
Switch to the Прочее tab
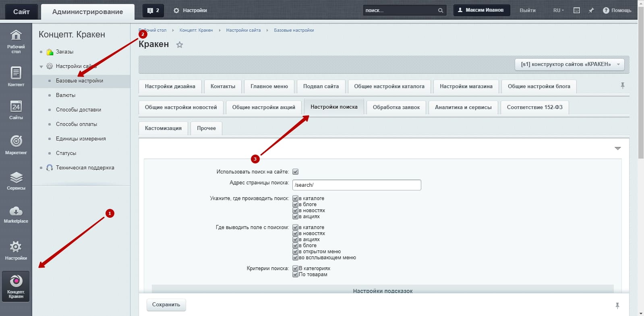(x=206, y=128)
